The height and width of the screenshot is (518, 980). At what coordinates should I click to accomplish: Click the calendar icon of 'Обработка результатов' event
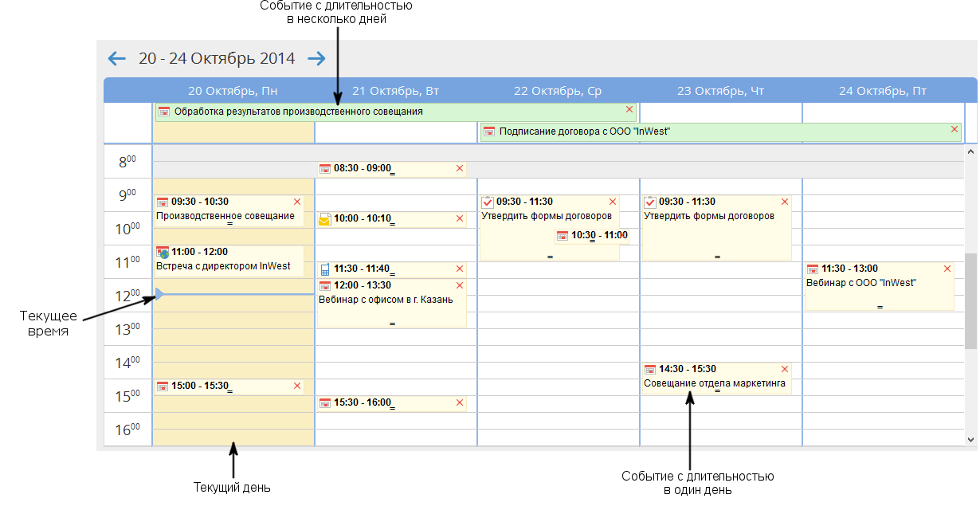[164, 112]
